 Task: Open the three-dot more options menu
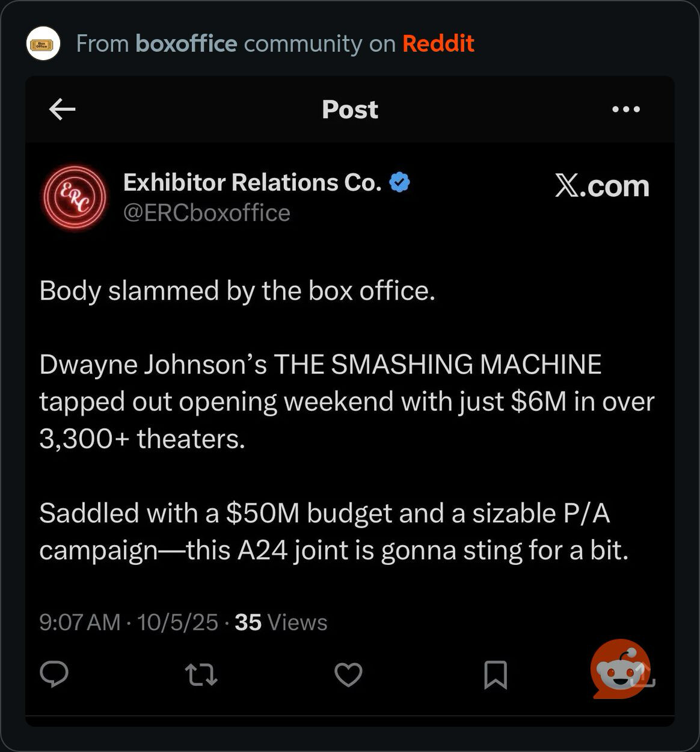[x=625, y=109]
